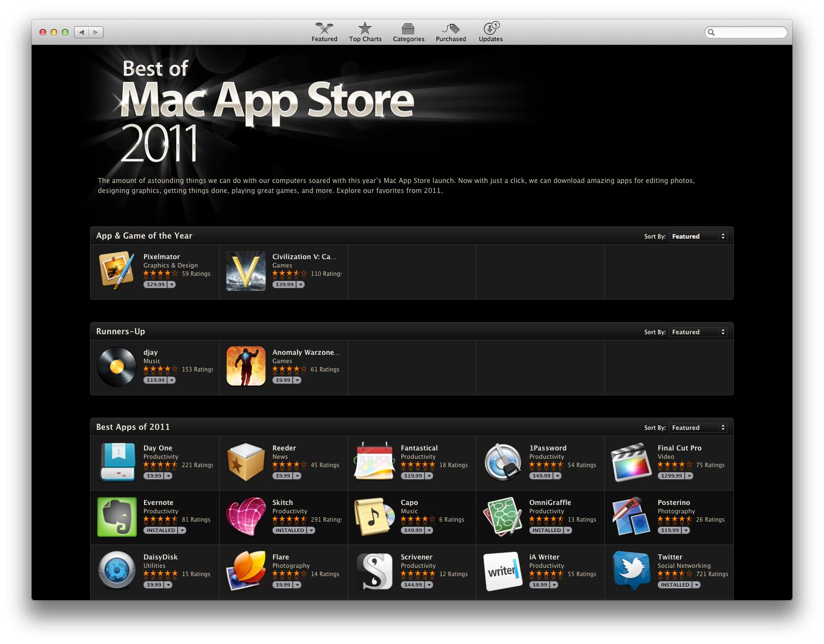Open Sort By dropdown for Best Apps of 2011
The height and width of the screenshot is (644, 824).
coord(698,428)
